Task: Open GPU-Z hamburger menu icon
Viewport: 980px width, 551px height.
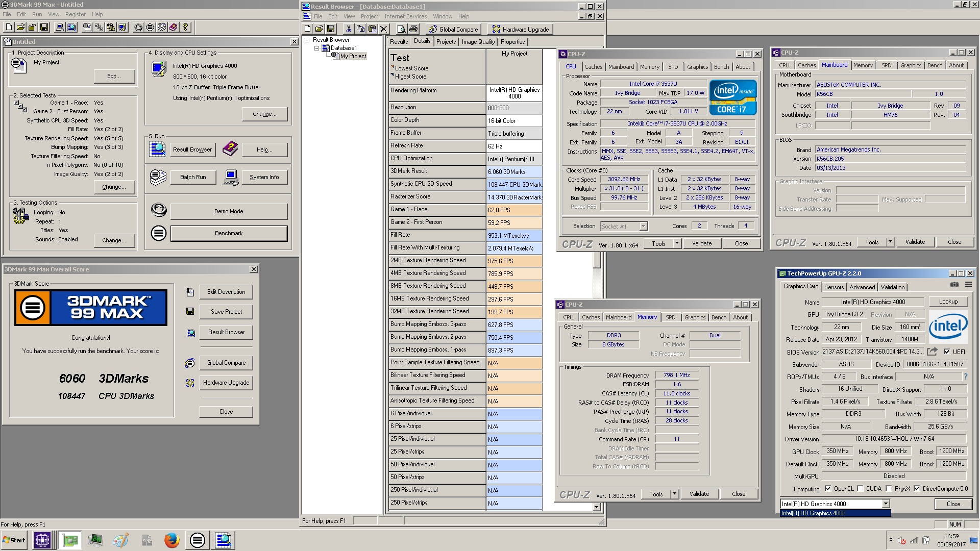Action: [x=968, y=285]
